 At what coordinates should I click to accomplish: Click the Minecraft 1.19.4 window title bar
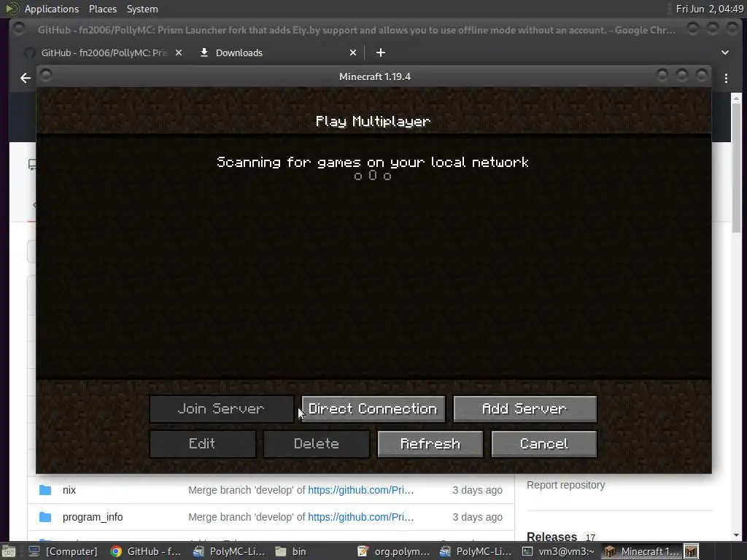pos(374,77)
